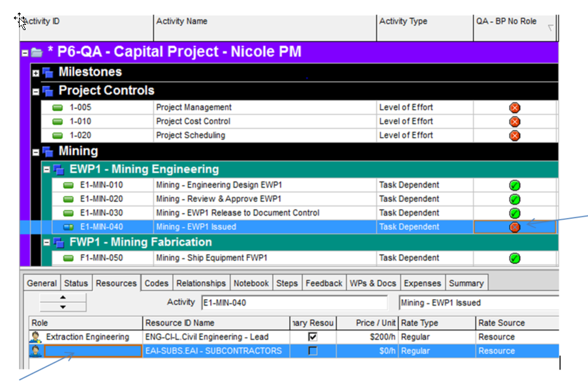This screenshot has height=384, width=588.
Task: Sort by Activity Name column header
Action: tap(264, 22)
